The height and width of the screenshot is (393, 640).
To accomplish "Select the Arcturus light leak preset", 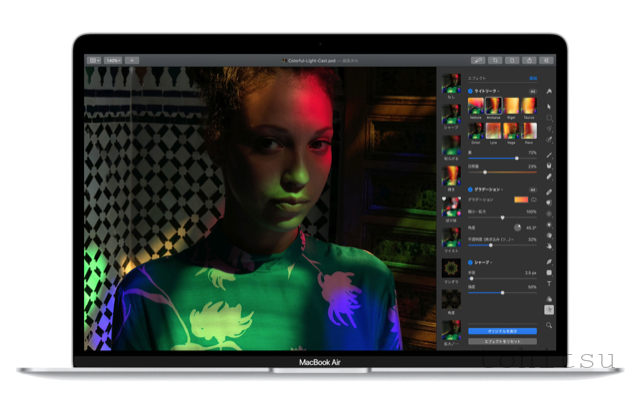I will [493, 106].
